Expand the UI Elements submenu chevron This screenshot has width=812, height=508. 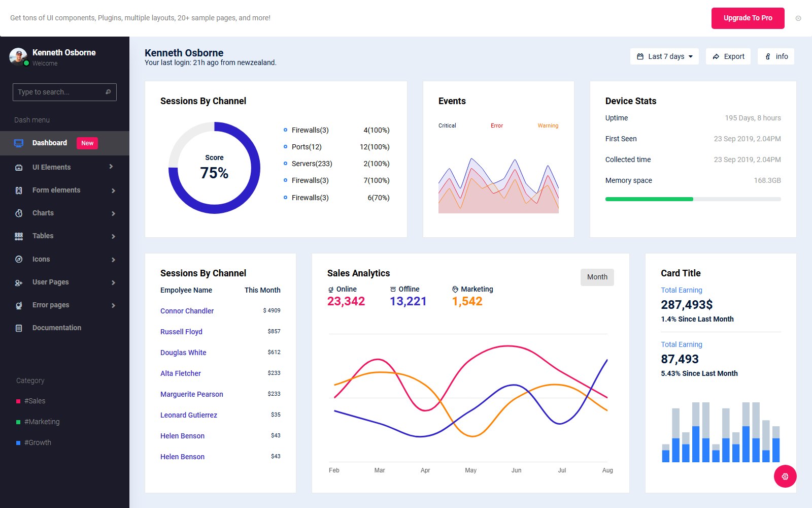pos(111,167)
